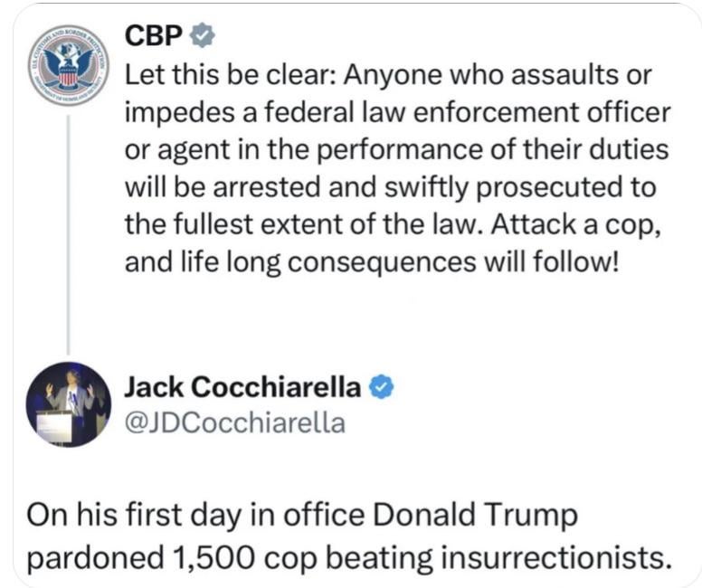Click the blue verified badge beside Jack Cocchiarella
This screenshot has width=702, height=588.
tap(382, 387)
